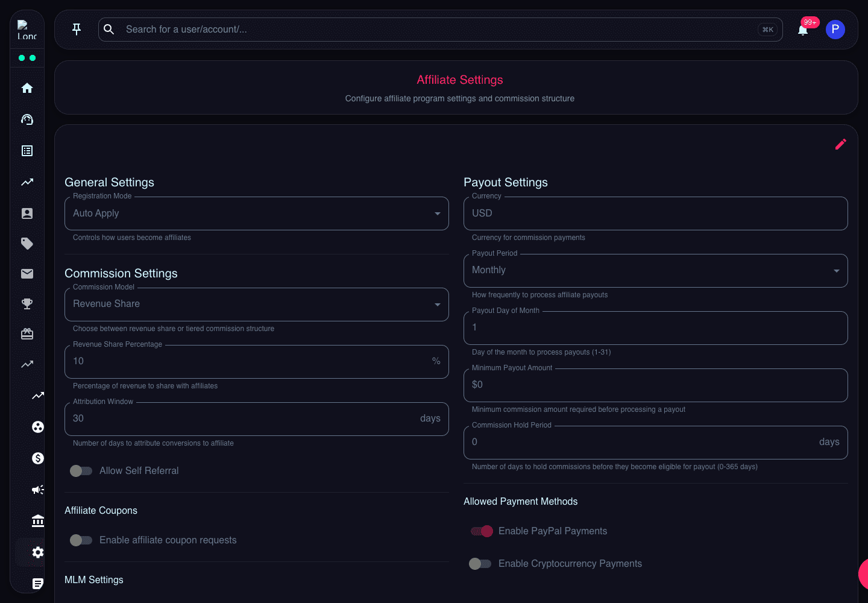Click the dimmed trending icon below the gift icon

(27, 364)
